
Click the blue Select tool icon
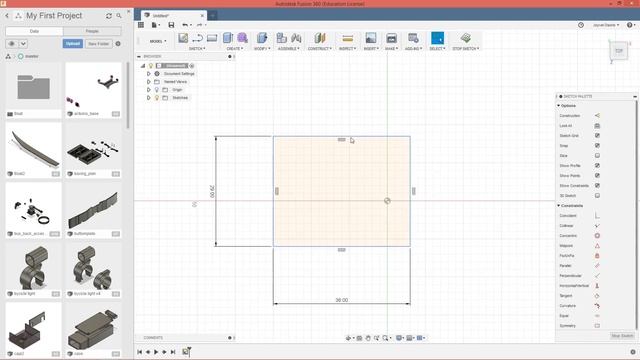coord(437,38)
